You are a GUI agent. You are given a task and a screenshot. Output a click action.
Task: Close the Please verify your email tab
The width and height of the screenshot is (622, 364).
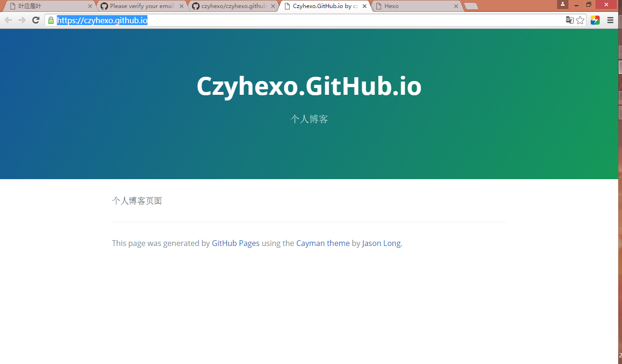click(x=182, y=7)
